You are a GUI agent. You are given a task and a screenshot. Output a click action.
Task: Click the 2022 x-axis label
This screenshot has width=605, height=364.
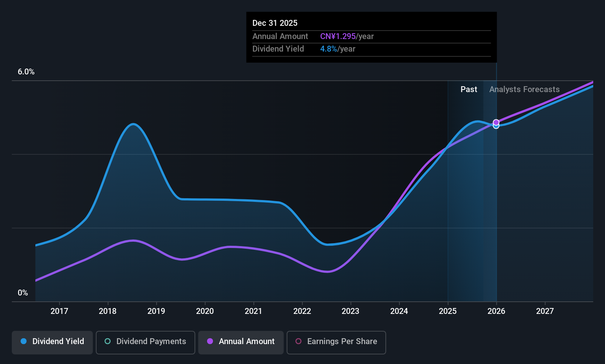[x=302, y=311]
